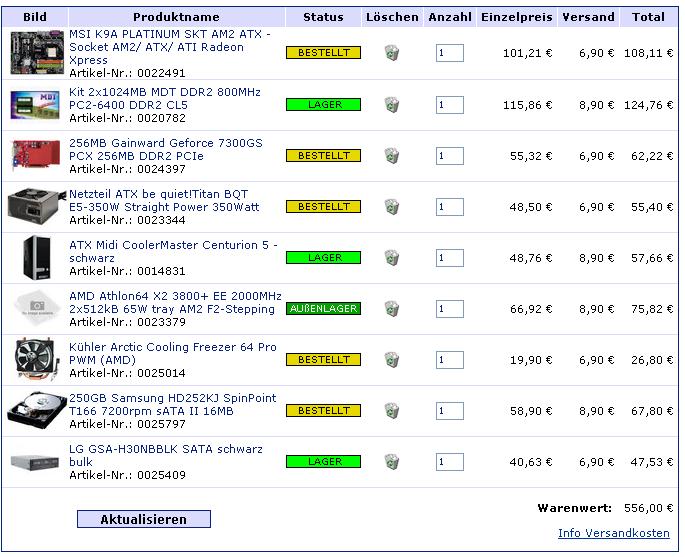This screenshot has width=685, height=557.
Task: Open Kühler Arctic Cooling Freezer 64 Pro link
Action: 173,353
